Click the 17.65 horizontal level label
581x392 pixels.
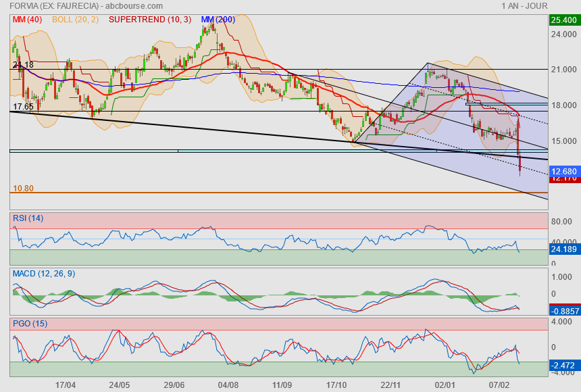23,107
